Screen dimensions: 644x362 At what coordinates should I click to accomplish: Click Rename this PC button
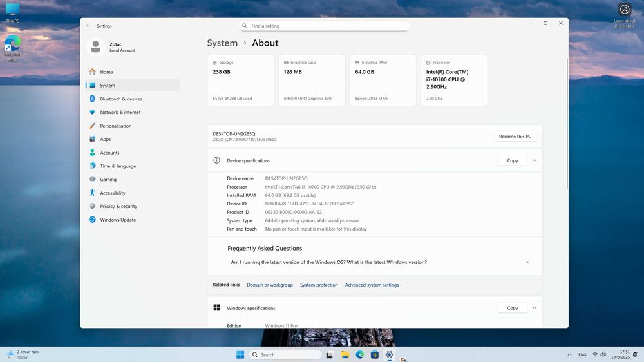[x=515, y=137]
